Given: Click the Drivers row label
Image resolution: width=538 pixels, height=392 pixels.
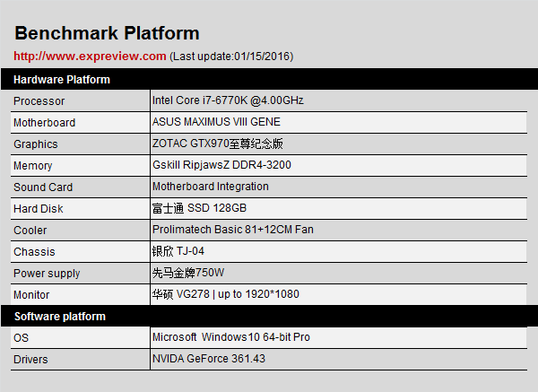Looking at the screenshot, I should point(30,360).
